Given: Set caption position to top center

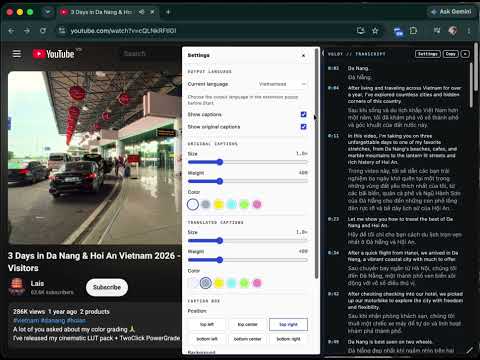Looking at the screenshot, I should [247, 324].
